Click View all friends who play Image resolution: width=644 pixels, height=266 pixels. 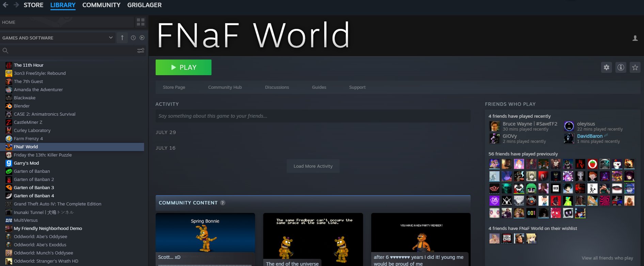pyautogui.click(x=607, y=258)
